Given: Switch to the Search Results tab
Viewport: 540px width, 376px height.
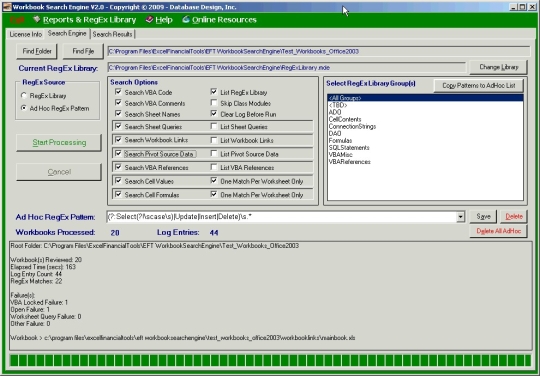Looking at the screenshot, I should tap(112, 34).
